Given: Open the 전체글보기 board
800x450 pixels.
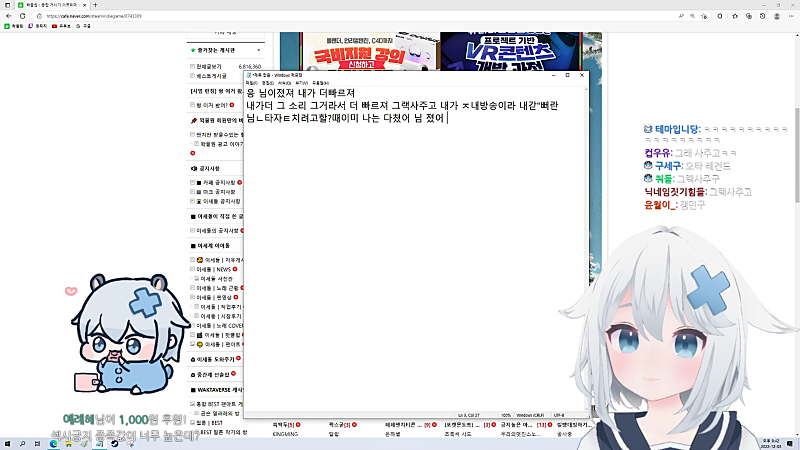Looking at the screenshot, I should [x=209, y=66].
